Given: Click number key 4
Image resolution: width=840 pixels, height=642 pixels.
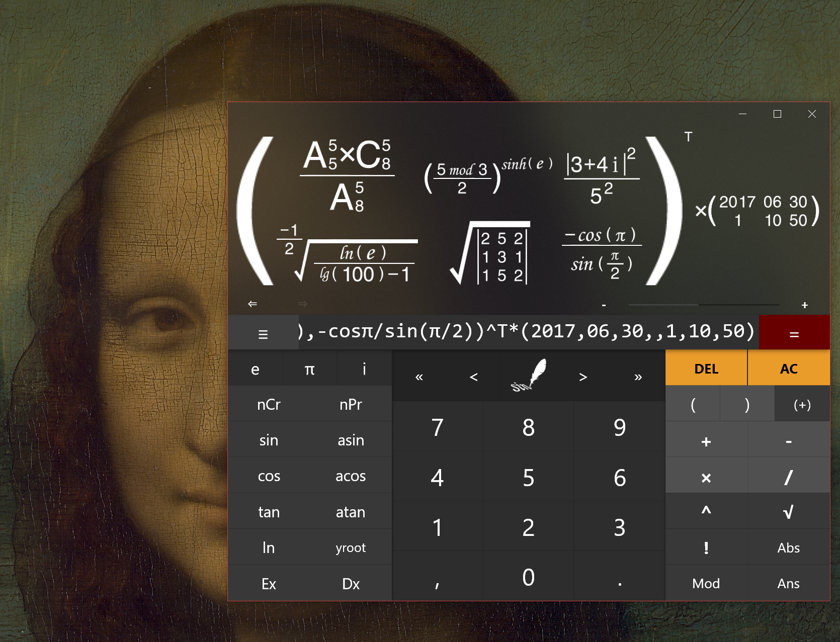Looking at the screenshot, I should [x=437, y=477].
